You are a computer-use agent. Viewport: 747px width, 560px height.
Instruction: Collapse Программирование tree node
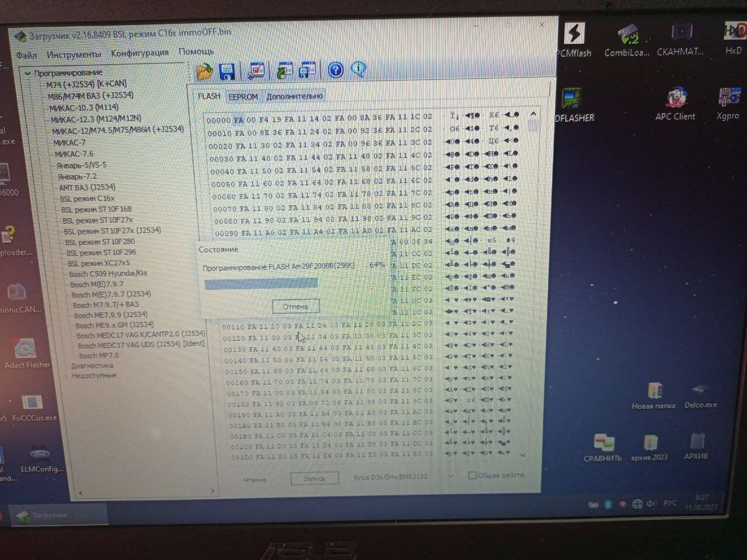pyautogui.click(x=27, y=73)
